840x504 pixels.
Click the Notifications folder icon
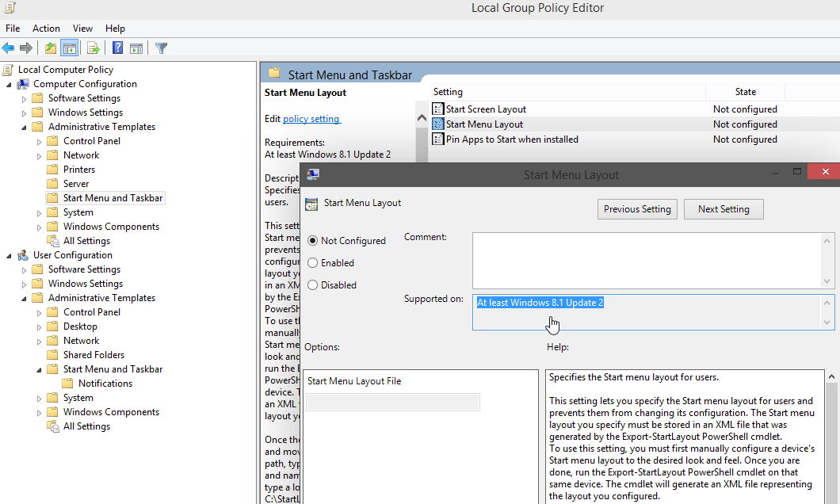click(67, 384)
